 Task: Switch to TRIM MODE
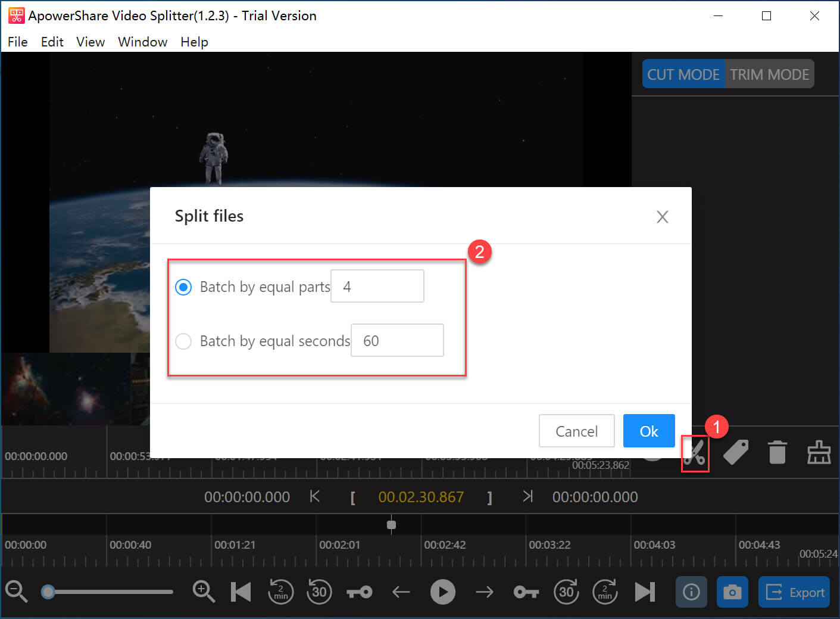pyautogui.click(x=769, y=74)
